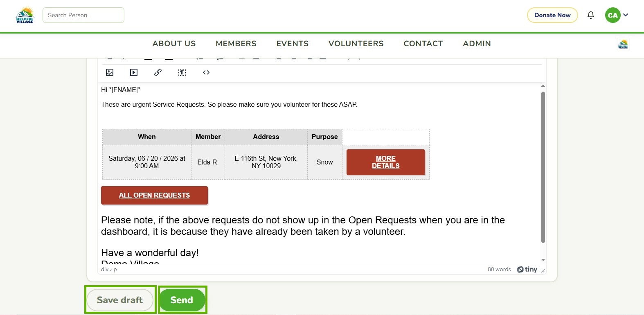Click the 'Purpose' column header

point(325,137)
